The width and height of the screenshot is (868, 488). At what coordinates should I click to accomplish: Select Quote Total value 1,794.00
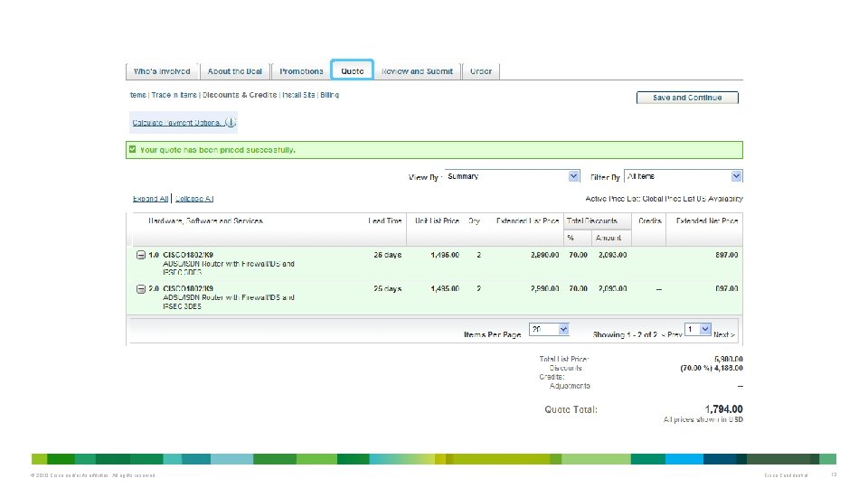coord(723,408)
